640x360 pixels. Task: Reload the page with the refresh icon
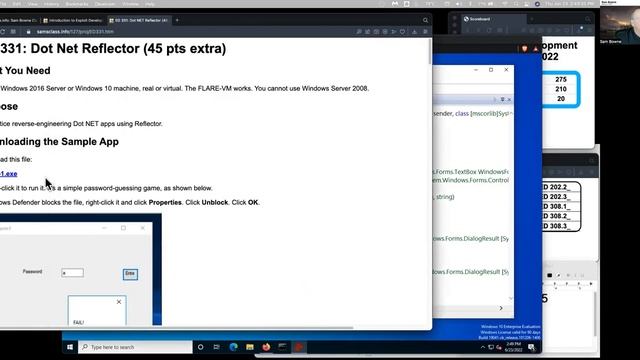(3, 31)
